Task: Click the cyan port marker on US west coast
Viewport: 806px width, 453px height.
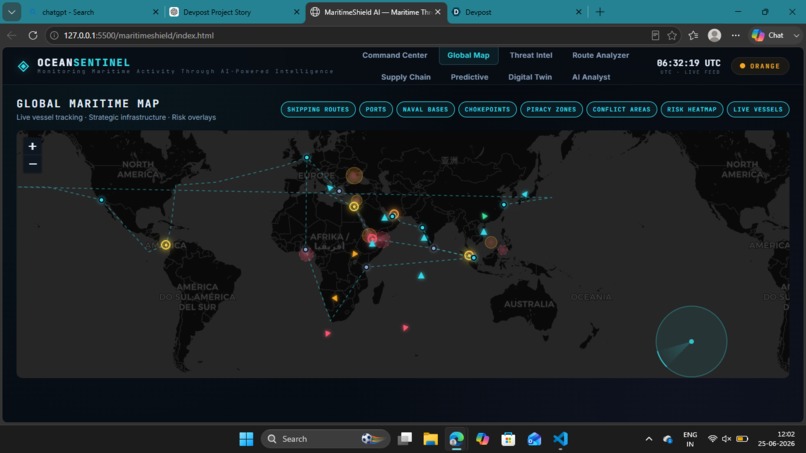Action: click(x=101, y=200)
